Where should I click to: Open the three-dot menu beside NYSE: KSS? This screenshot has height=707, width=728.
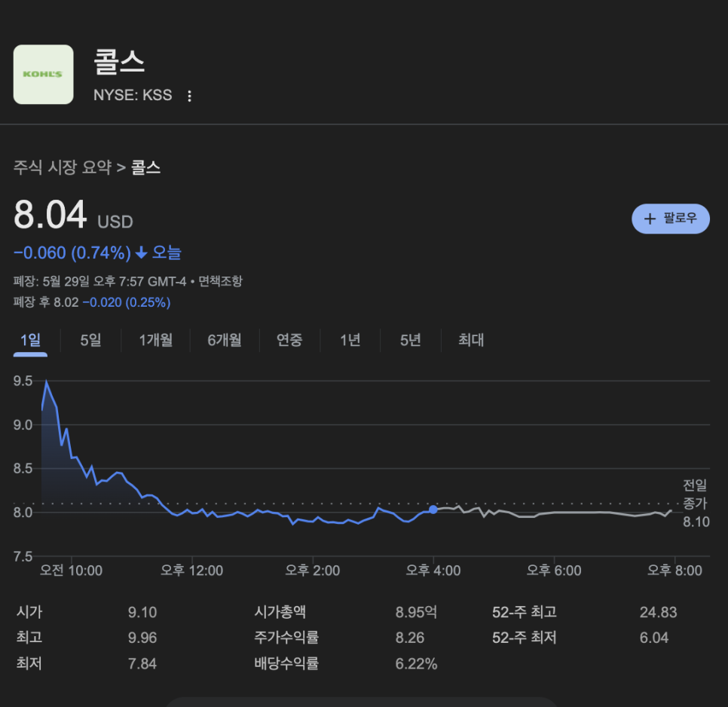189,96
